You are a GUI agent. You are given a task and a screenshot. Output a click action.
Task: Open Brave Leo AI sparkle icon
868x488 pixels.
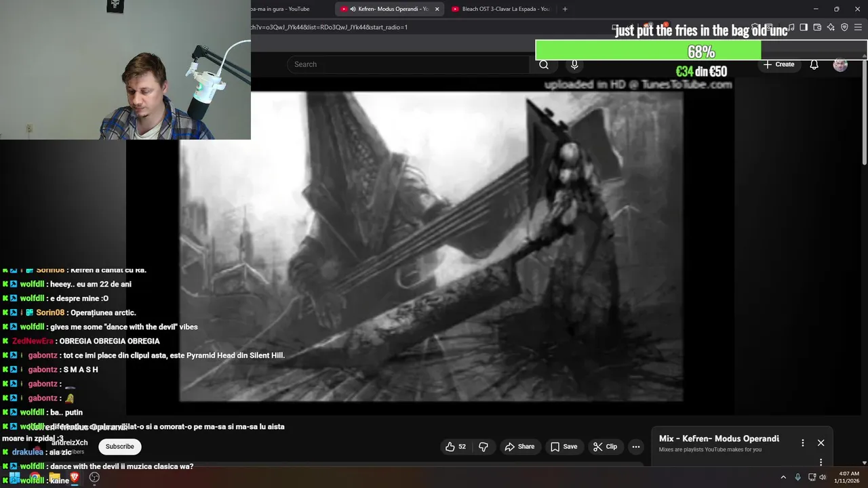(831, 27)
